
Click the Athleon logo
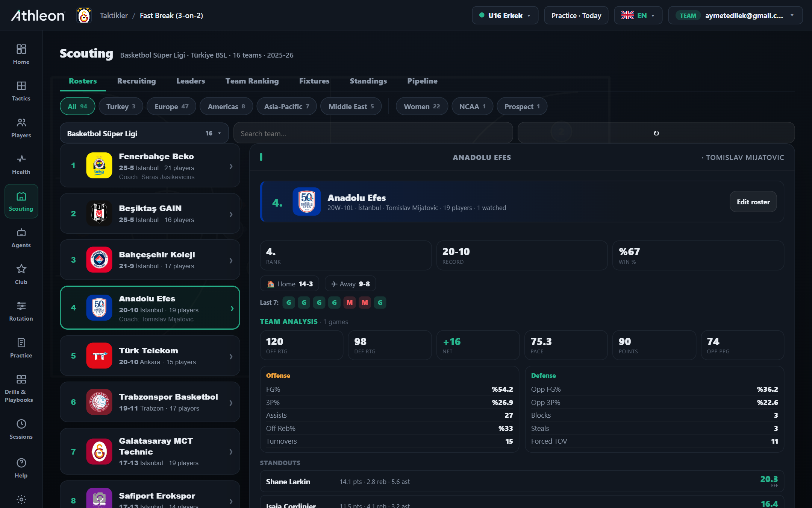[38, 15]
